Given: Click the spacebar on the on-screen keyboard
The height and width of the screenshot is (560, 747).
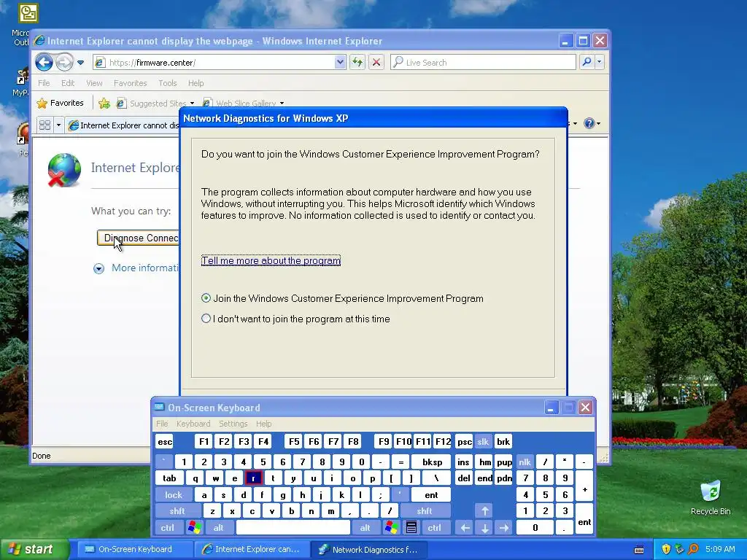Looking at the screenshot, I should click(x=293, y=528).
